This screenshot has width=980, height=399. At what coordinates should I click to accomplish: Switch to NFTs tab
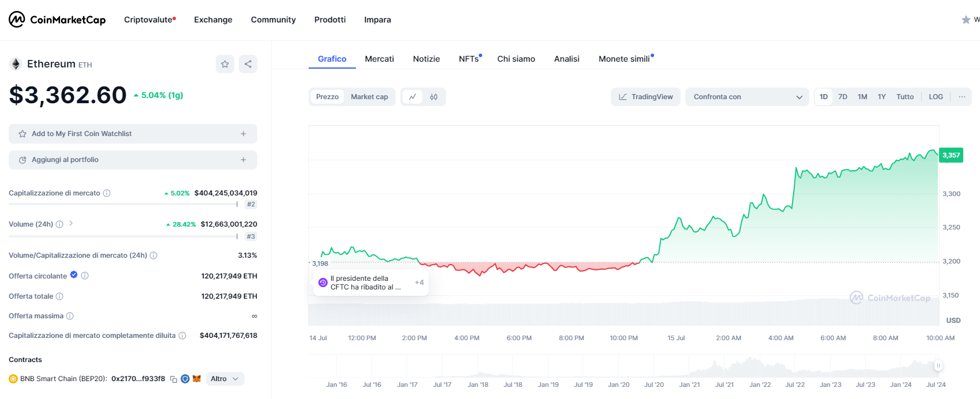coord(470,59)
